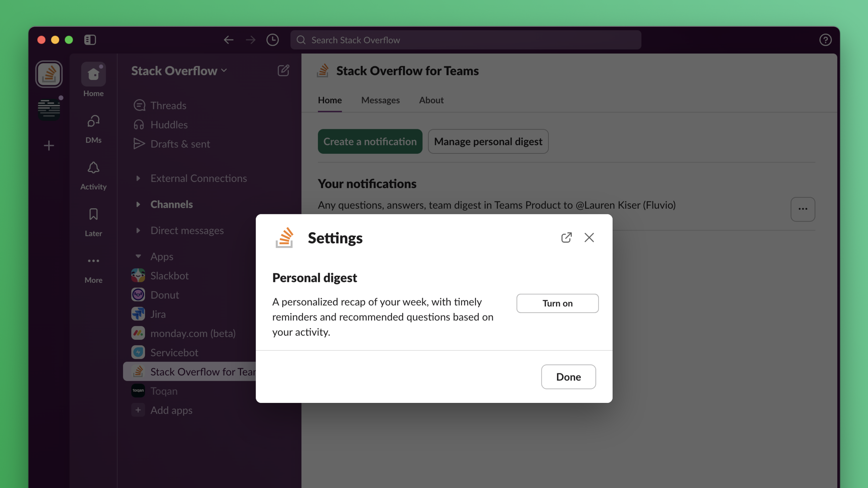
Task: Go forward with the right arrow
Action: (x=250, y=40)
